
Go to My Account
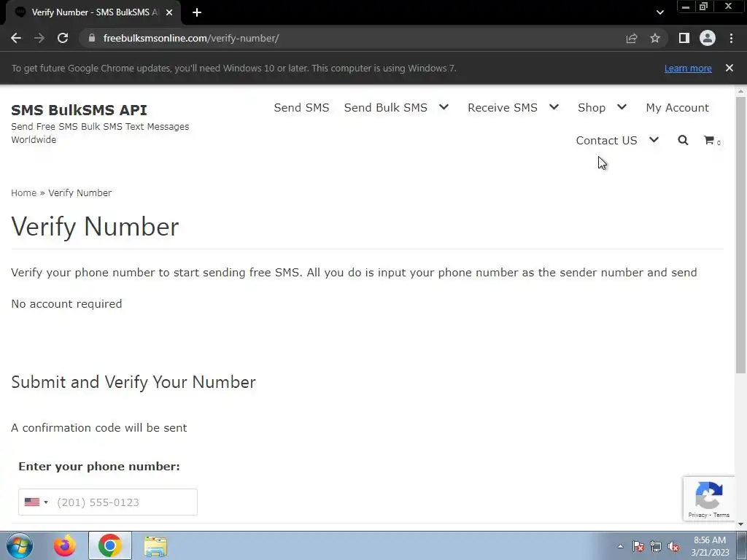pyautogui.click(x=677, y=108)
